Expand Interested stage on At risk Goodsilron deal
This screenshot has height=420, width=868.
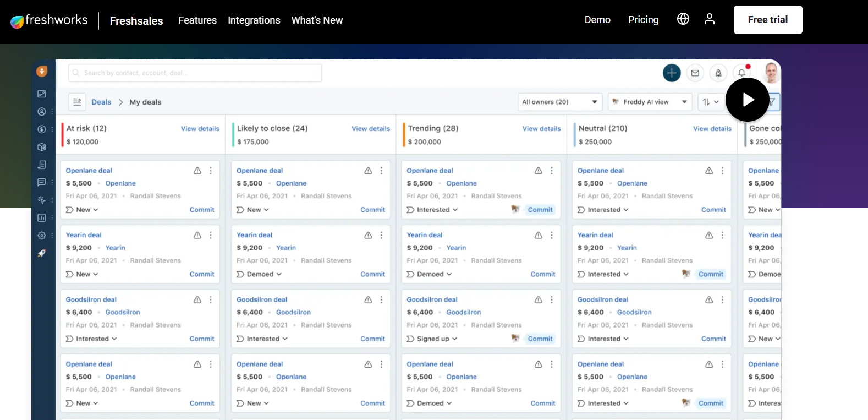pos(91,339)
